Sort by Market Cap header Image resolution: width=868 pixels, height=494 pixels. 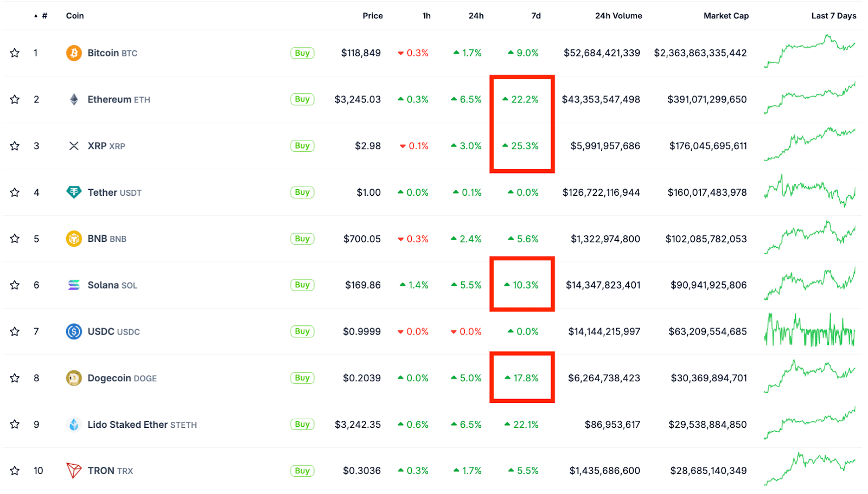click(x=726, y=16)
